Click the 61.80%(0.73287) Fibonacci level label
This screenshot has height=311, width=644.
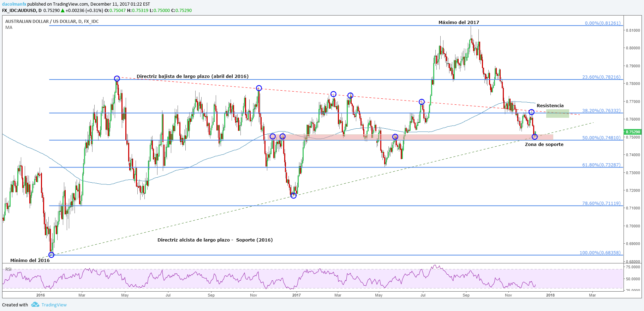tap(601, 165)
